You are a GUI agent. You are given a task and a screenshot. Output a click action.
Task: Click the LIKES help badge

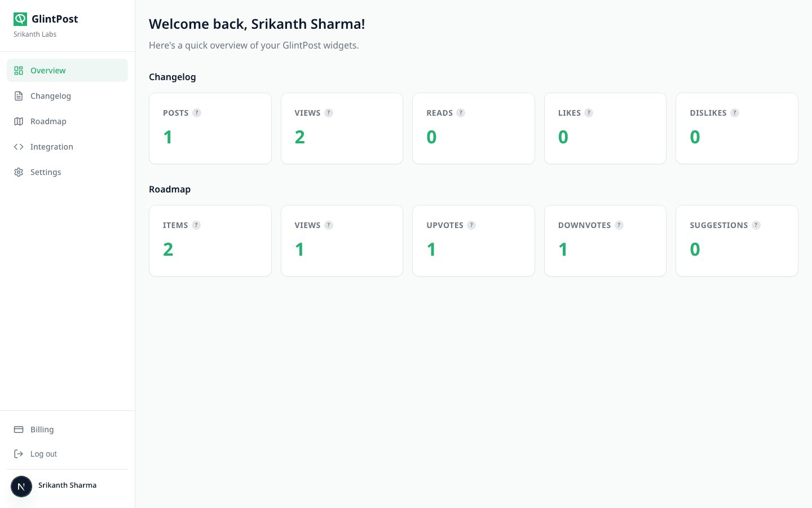(x=589, y=113)
